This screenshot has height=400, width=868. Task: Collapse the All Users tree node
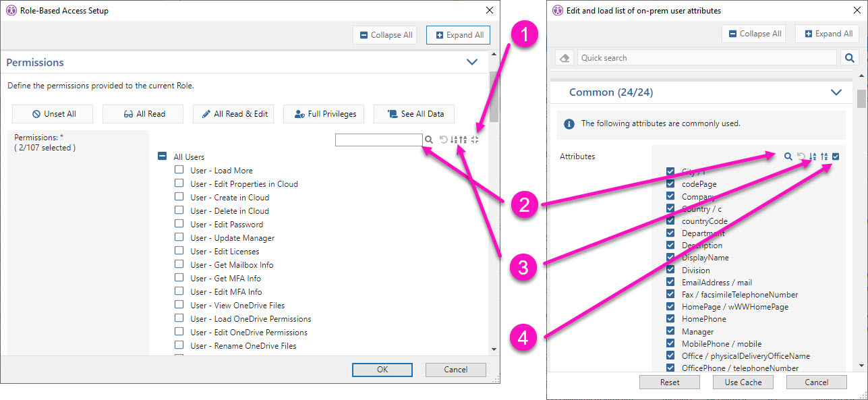tap(162, 156)
